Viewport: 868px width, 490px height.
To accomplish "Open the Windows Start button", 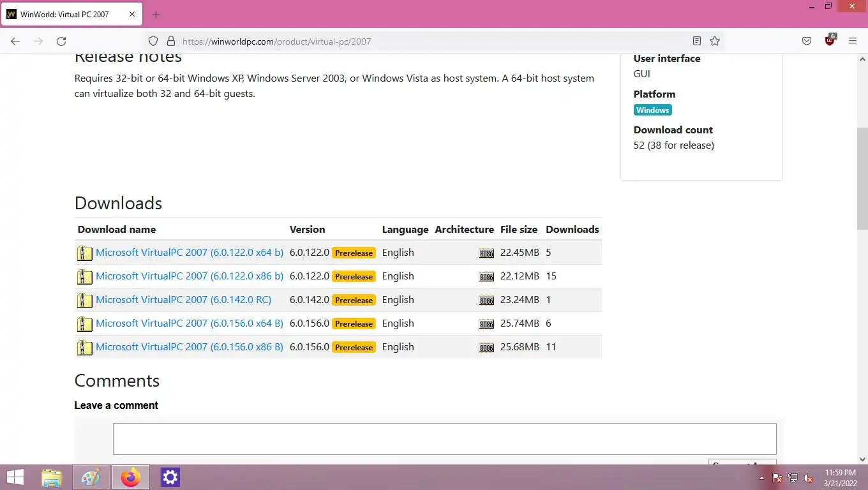I will (15, 477).
